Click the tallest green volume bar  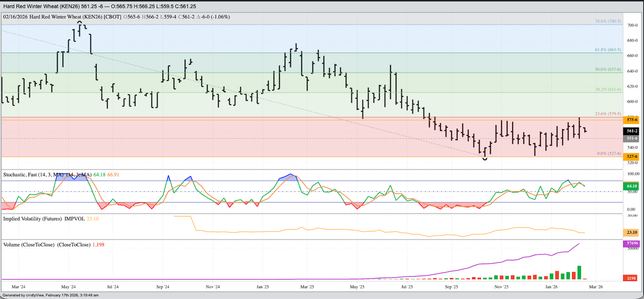[x=579, y=273]
